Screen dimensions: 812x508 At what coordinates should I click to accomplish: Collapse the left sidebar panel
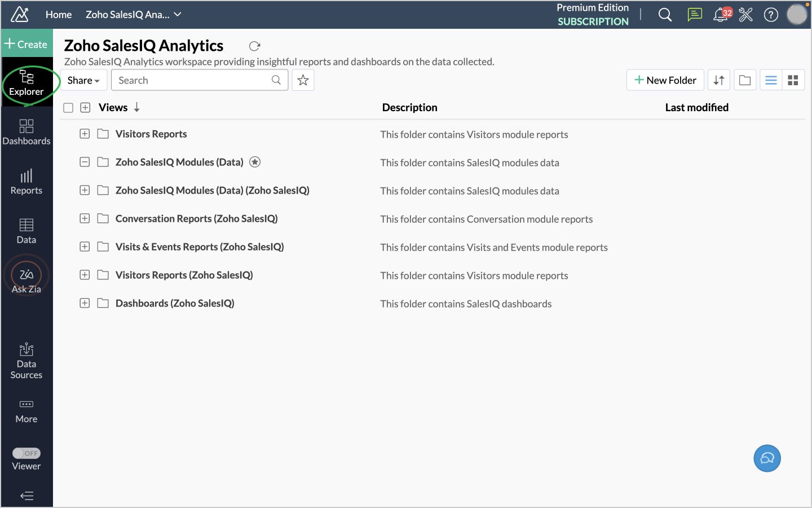[27, 496]
